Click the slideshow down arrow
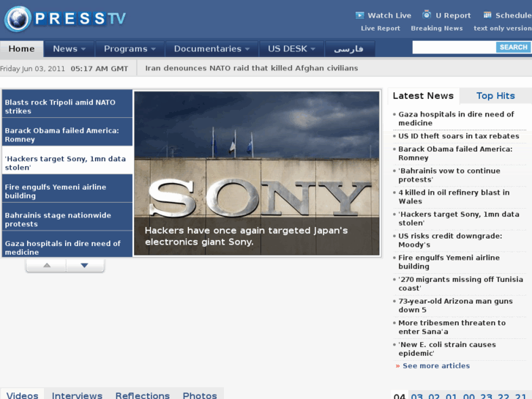The height and width of the screenshot is (399, 532). pyautogui.click(x=84, y=265)
